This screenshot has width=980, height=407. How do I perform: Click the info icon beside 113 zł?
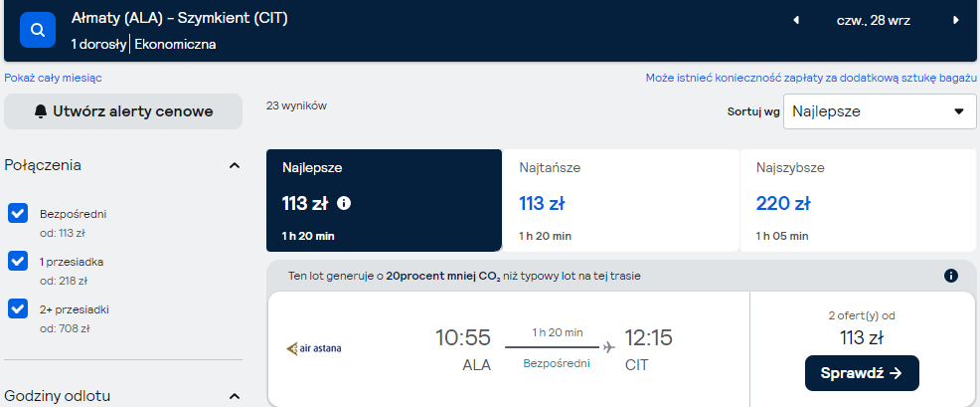(x=344, y=203)
